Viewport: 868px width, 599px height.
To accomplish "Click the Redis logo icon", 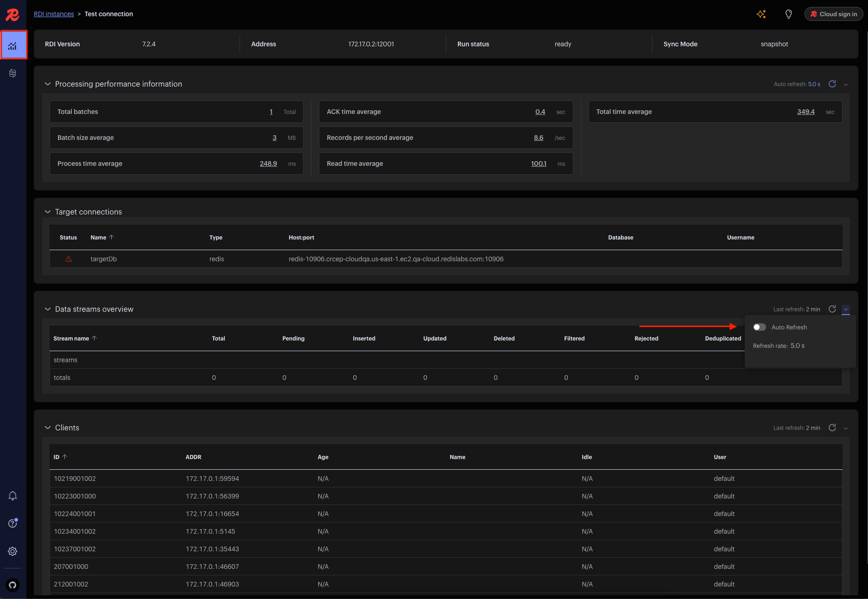I will pos(13,14).
